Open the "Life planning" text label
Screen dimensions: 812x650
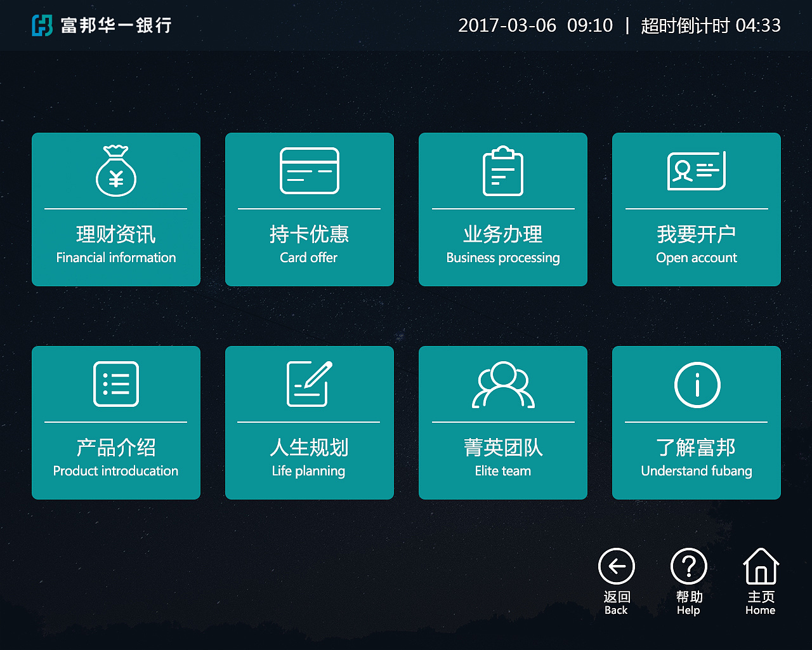309,471
